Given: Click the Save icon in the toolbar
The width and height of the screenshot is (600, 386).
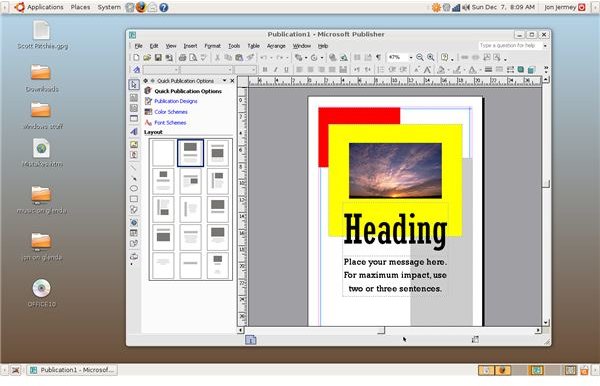Looking at the screenshot, I should click(x=158, y=57).
